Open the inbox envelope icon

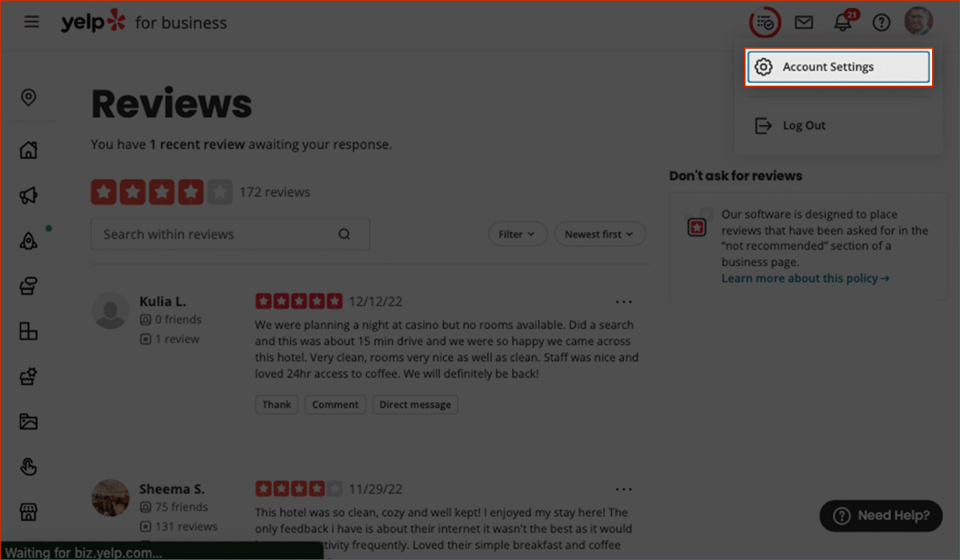coord(804,22)
